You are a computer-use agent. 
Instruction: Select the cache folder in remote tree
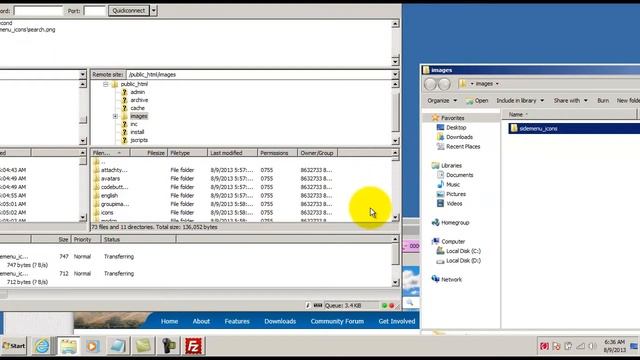138,108
